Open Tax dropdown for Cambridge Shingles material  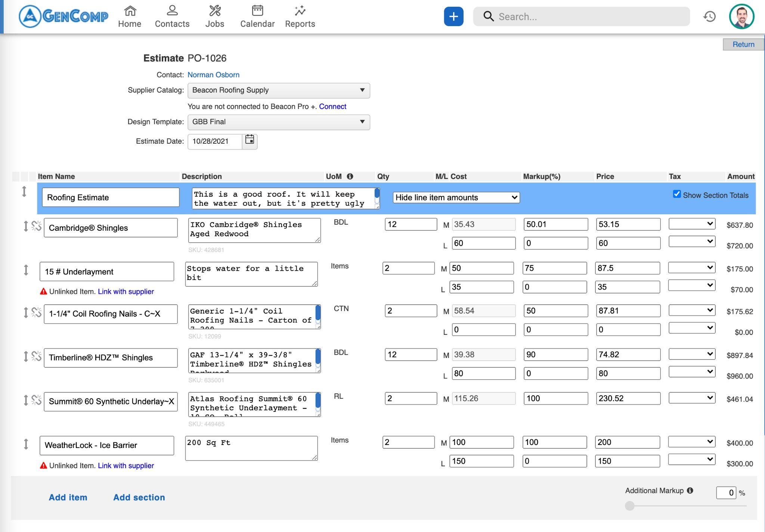point(692,224)
